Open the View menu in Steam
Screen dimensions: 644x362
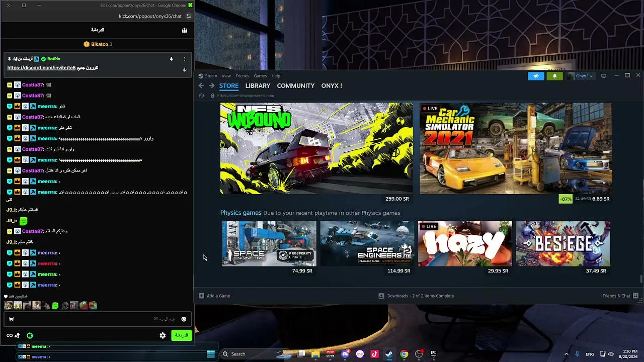point(226,76)
